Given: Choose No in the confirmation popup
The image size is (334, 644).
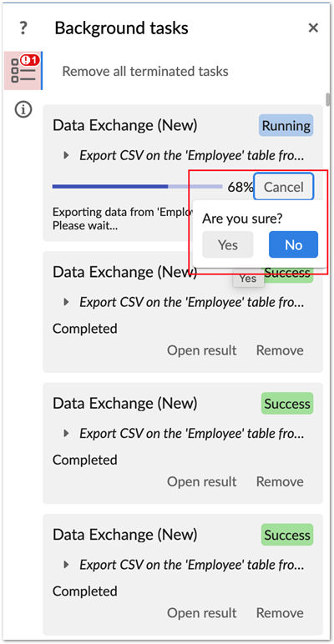Looking at the screenshot, I should pyautogui.click(x=293, y=244).
